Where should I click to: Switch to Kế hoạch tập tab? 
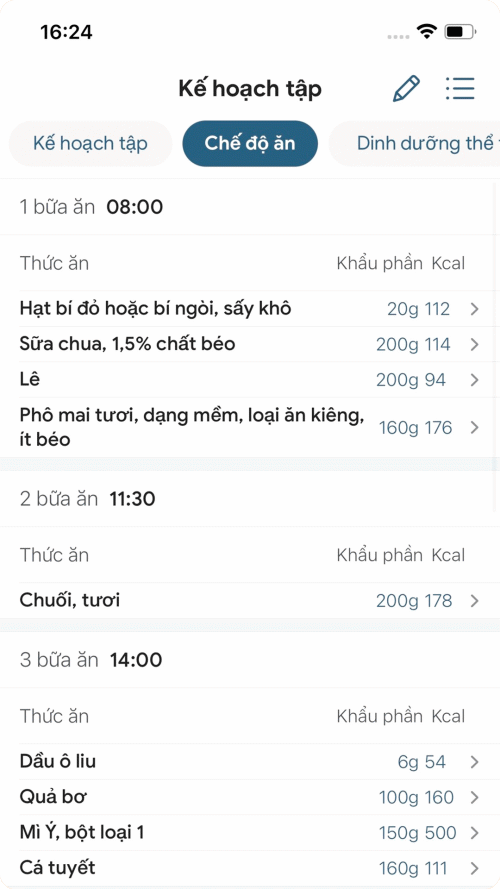click(x=90, y=143)
